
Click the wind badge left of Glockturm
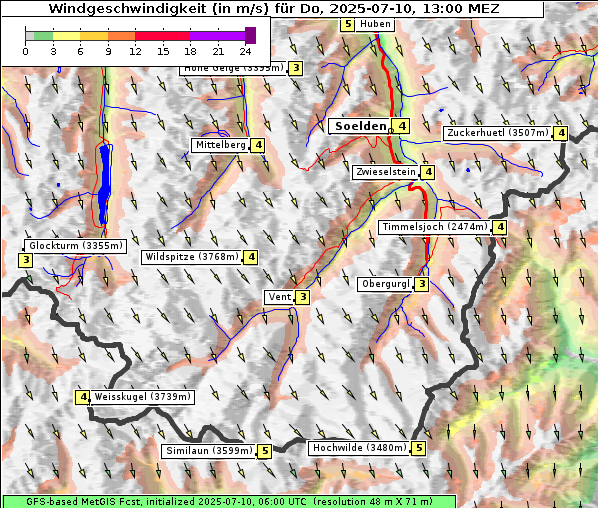[26, 260]
